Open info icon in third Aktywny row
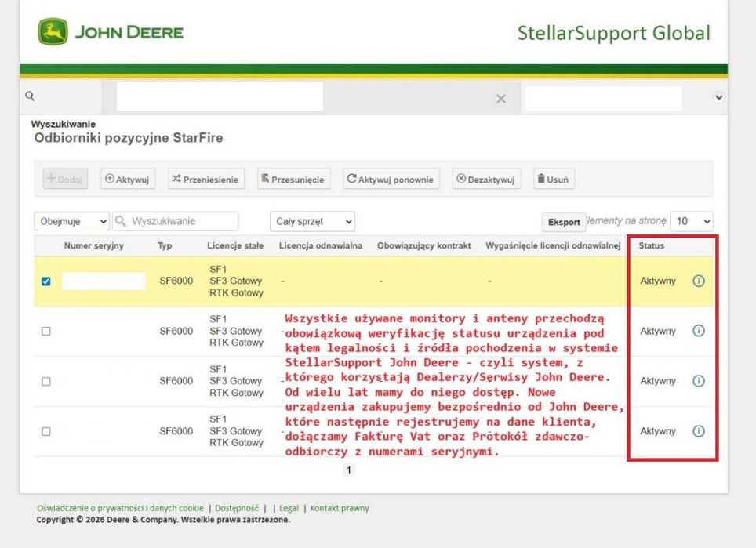The height and width of the screenshot is (548, 756). [x=699, y=381]
